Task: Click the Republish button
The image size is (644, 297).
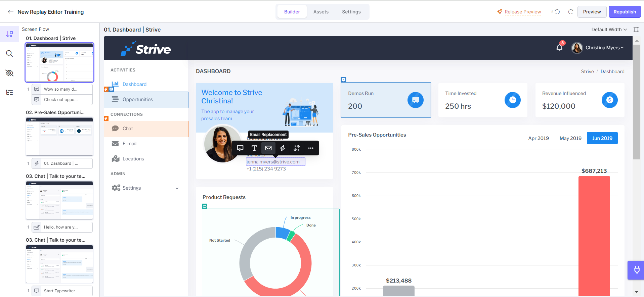Action: click(625, 12)
